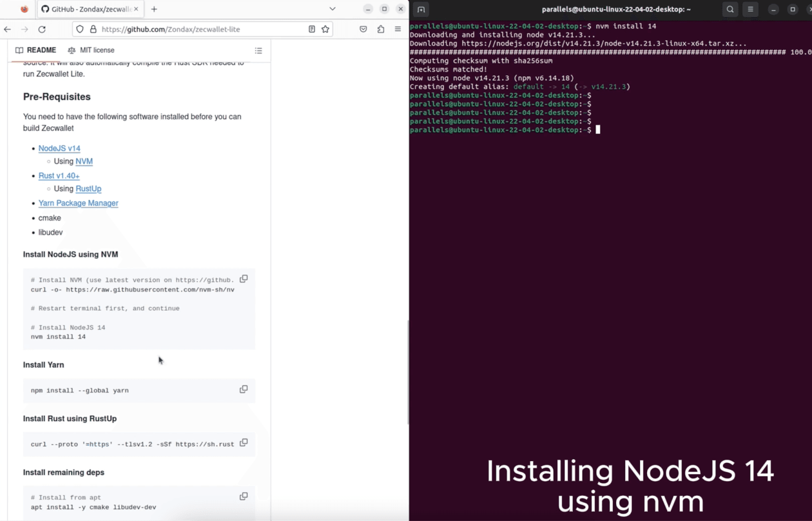The image size is (812, 521).
Task: Open the terminal hamburger menu
Action: click(x=751, y=9)
